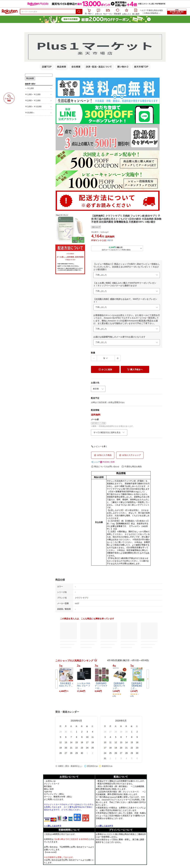Image resolution: width=190 pixels, height=868 pixels.
Task: Click the Rakuten logo in the header
Action: 9,11
